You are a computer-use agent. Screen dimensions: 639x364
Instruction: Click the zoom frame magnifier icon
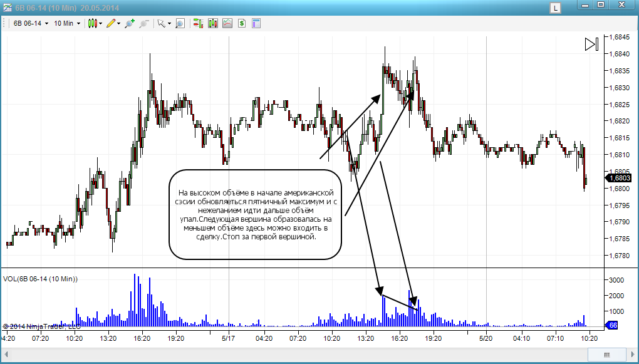point(180,23)
